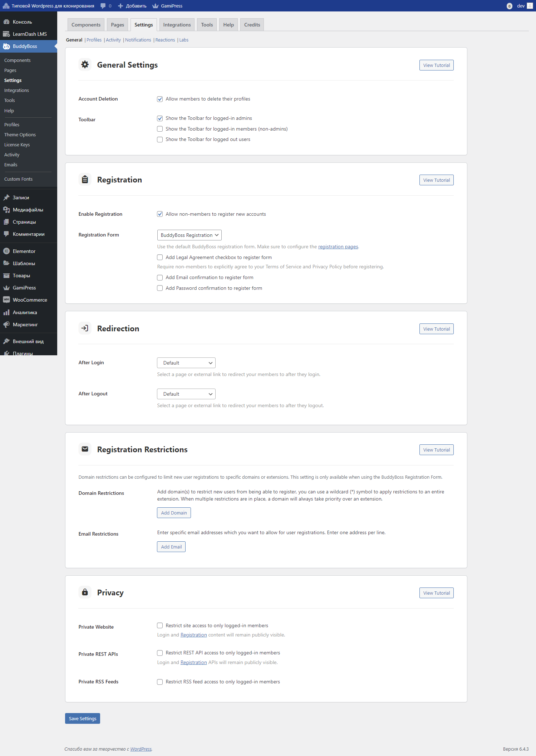The image size is (536, 756).
Task: Open the After Login dropdown
Action: tap(186, 363)
